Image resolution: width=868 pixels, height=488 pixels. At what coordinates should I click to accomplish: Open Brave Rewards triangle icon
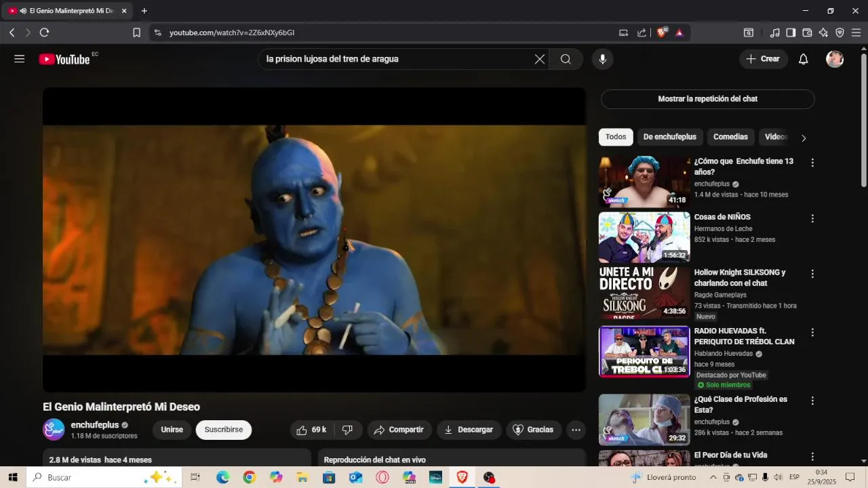[x=679, y=33]
